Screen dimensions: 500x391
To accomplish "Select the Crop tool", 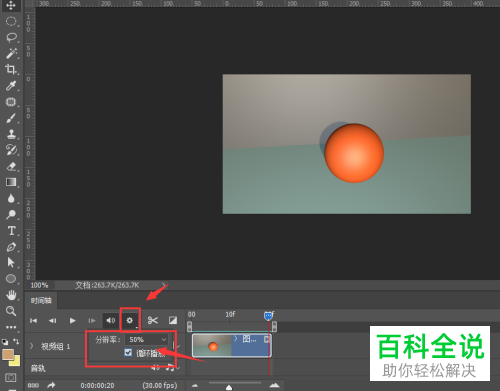I will (11, 69).
